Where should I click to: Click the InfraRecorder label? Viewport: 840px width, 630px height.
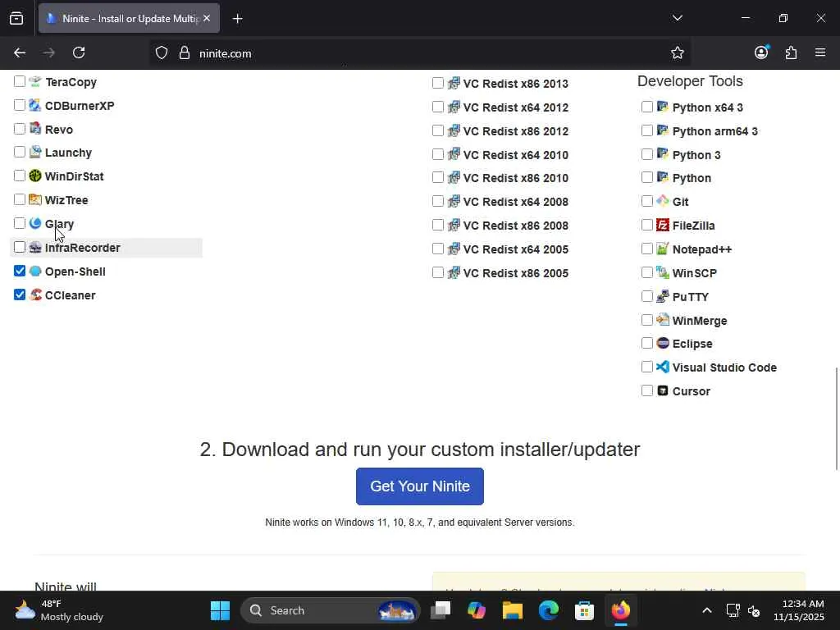coord(83,248)
